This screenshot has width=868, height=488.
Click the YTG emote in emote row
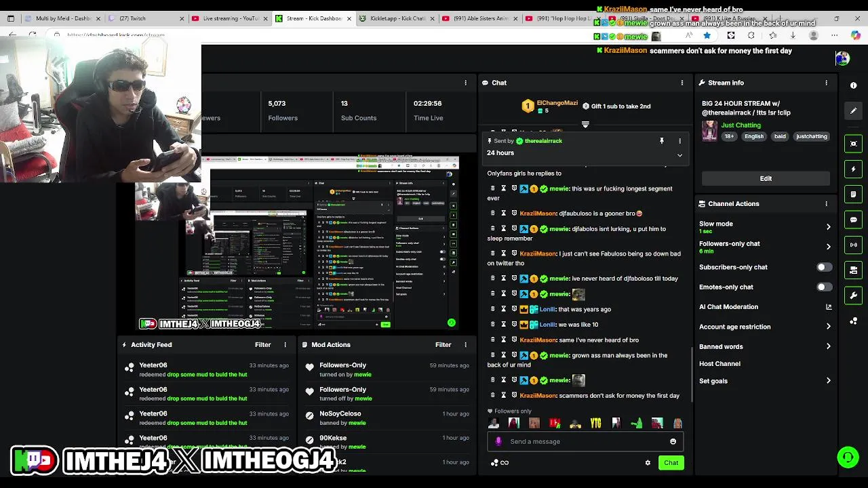point(595,424)
